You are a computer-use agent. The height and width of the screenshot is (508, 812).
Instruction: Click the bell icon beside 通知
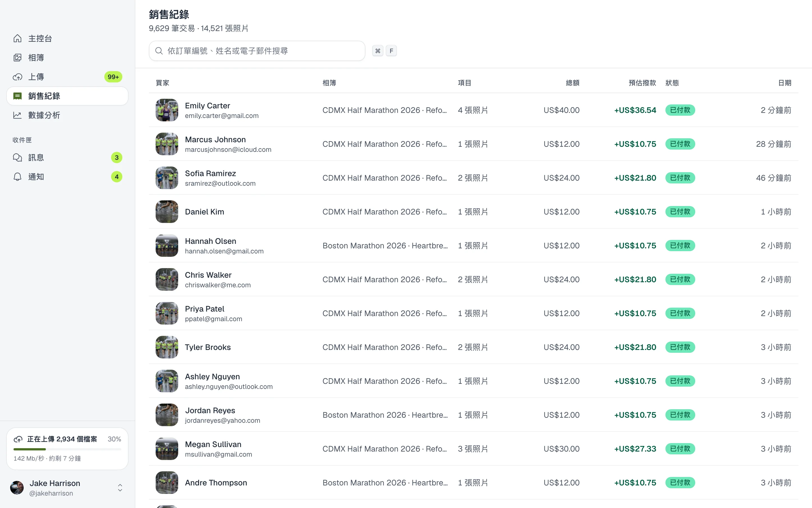coord(17,177)
